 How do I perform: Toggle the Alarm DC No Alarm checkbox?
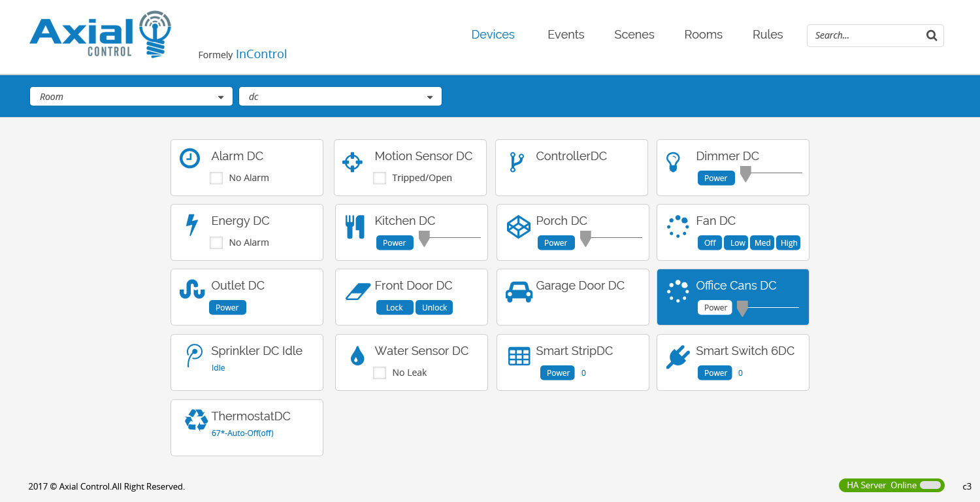[216, 178]
